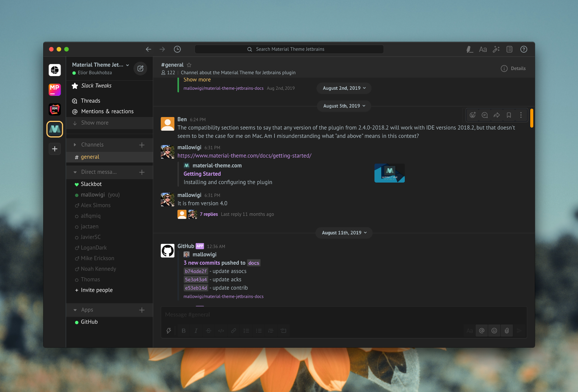Open material-theme.com getting-started URL
The height and width of the screenshot is (392, 578).
(244, 156)
